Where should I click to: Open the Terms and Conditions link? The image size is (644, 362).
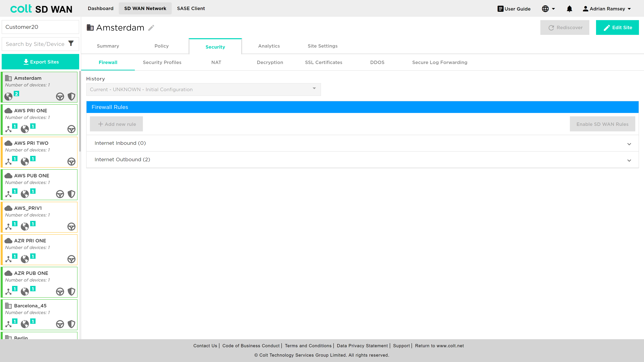[308, 346]
